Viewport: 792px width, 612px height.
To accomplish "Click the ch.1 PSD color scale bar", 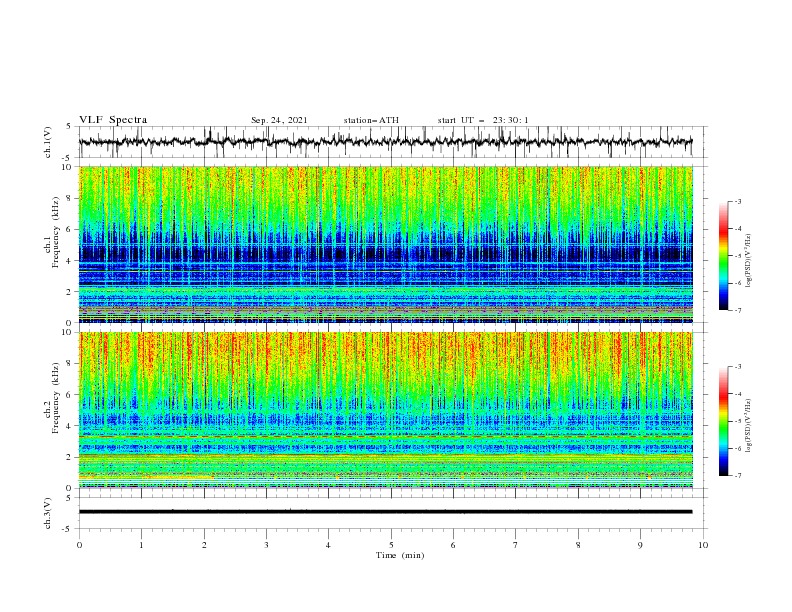I will (723, 256).
